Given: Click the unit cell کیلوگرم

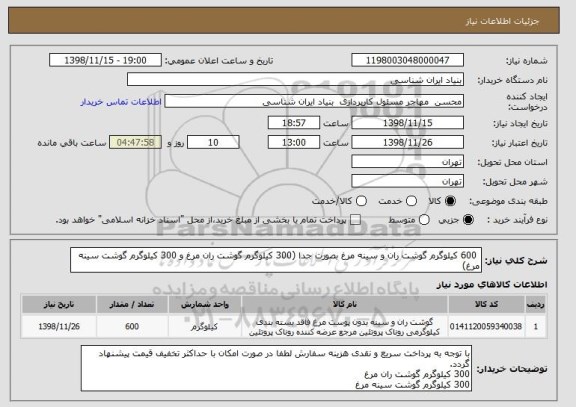Looking at the screenshot, I should coord(205,326).
